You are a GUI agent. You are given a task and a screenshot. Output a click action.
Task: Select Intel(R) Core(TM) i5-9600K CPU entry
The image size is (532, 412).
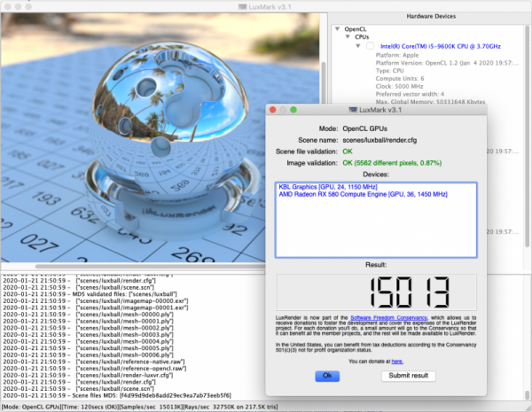[x=441, y=46]
